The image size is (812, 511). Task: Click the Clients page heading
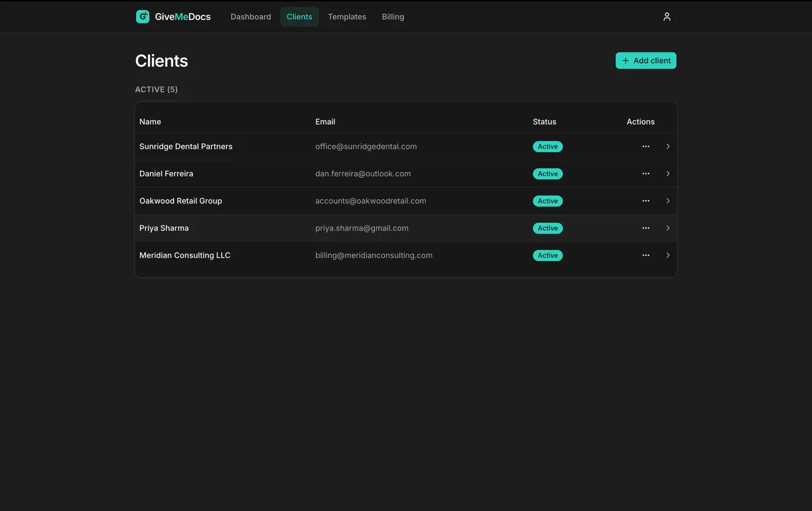[x=161, y=61]
